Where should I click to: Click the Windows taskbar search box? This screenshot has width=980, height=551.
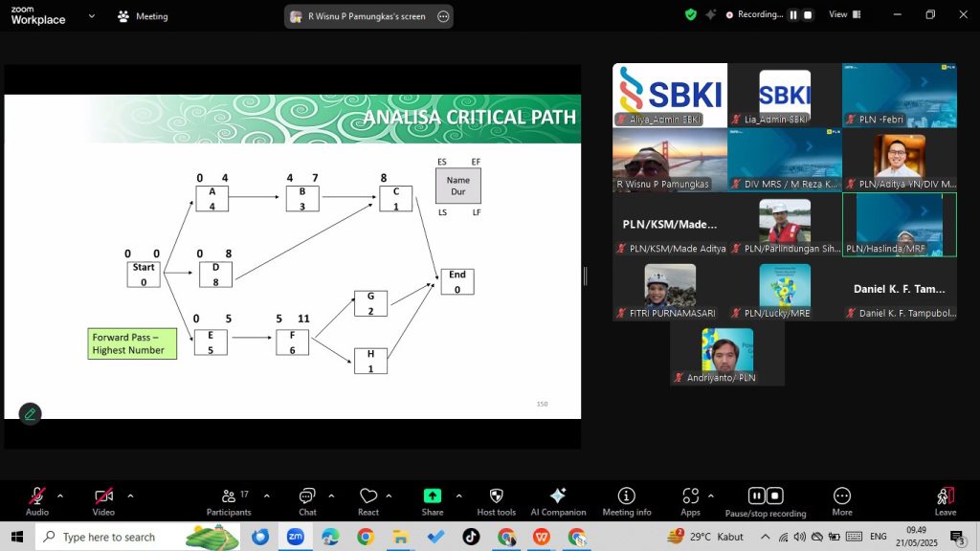(x=138, y=537)
